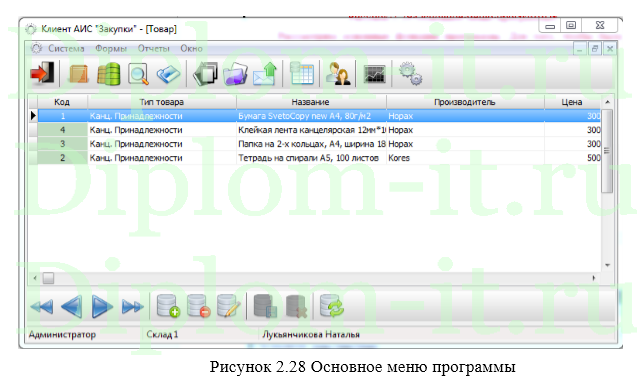Click the grey database cancel icon
Screen dimensions: 637x378
coord(296,306)
